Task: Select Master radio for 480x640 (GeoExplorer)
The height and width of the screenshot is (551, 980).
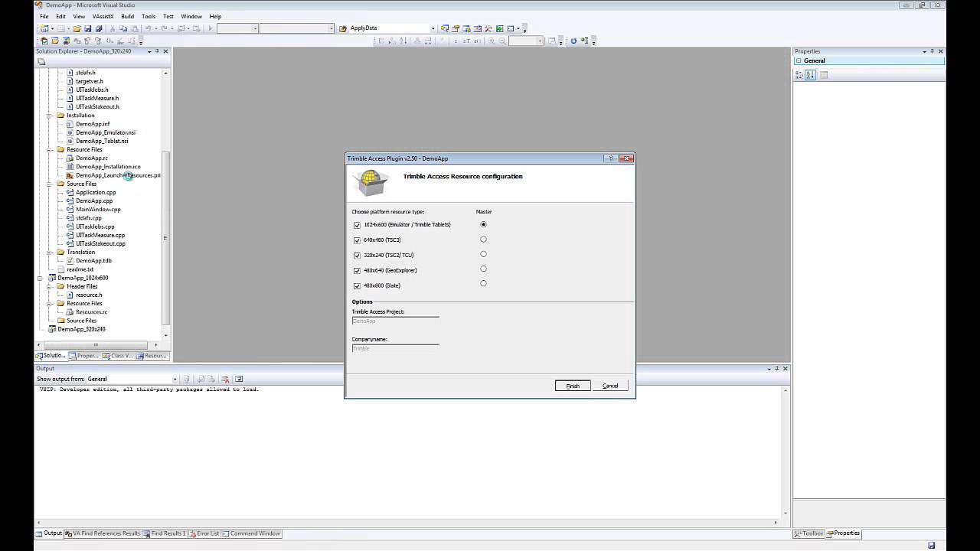Action: [x=483, y=269]
